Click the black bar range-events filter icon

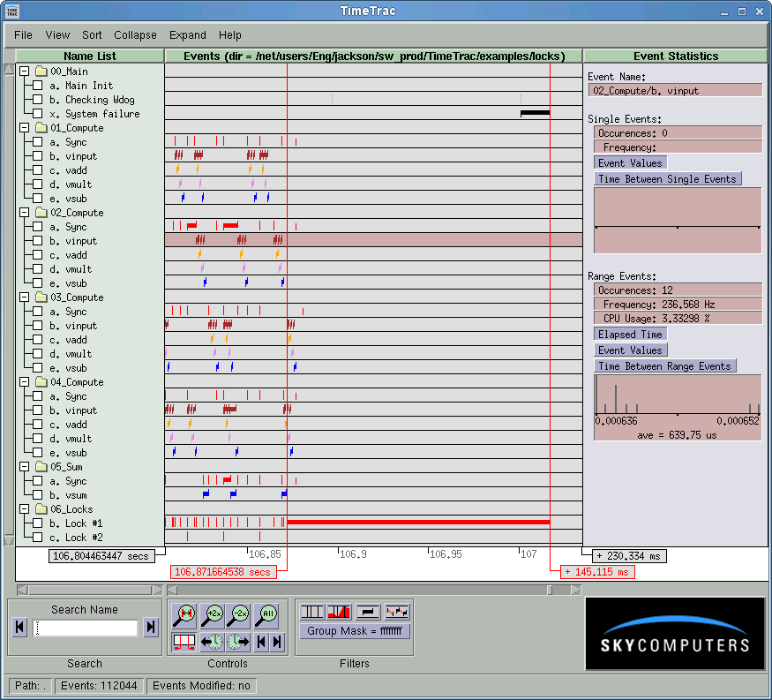click(x=368, y=612)
